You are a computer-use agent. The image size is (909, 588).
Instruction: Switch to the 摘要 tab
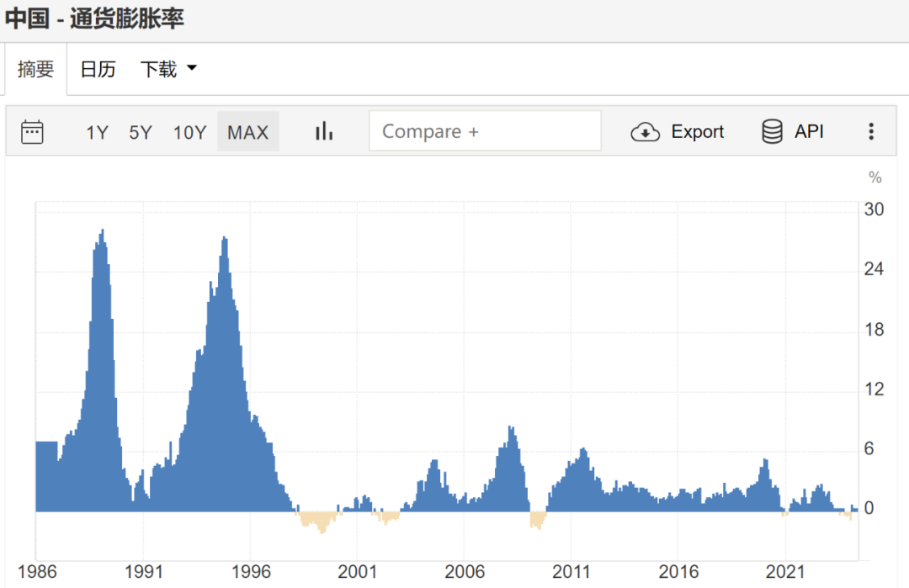[36, 70]
